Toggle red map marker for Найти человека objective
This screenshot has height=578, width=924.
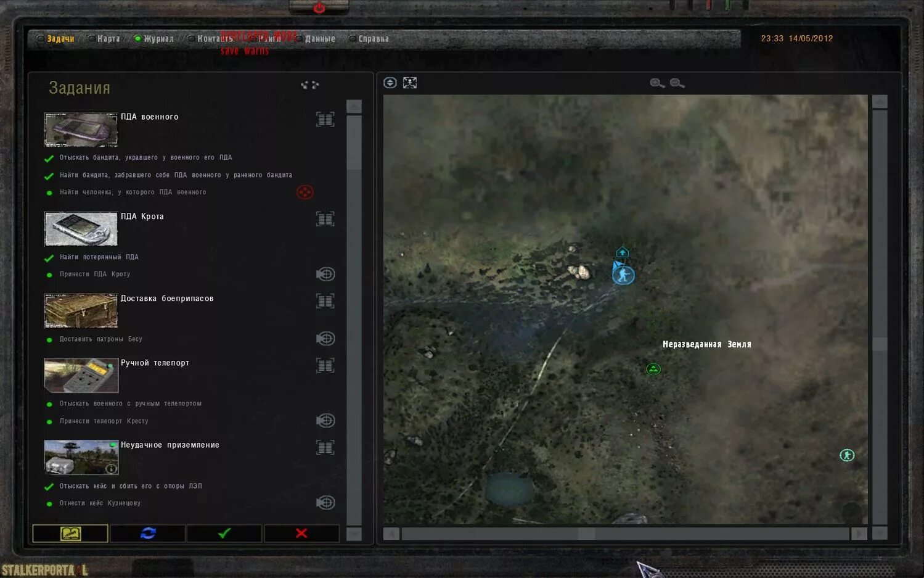[305, 192]
